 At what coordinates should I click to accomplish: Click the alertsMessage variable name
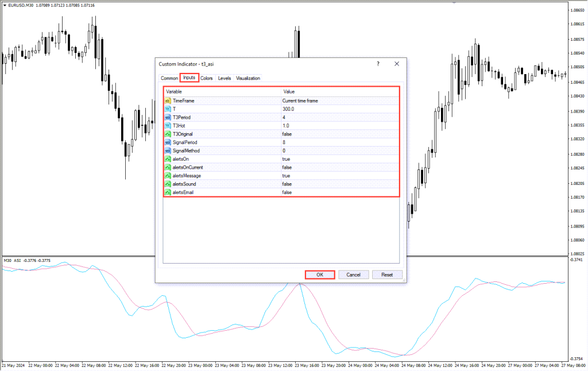[187, 176]
